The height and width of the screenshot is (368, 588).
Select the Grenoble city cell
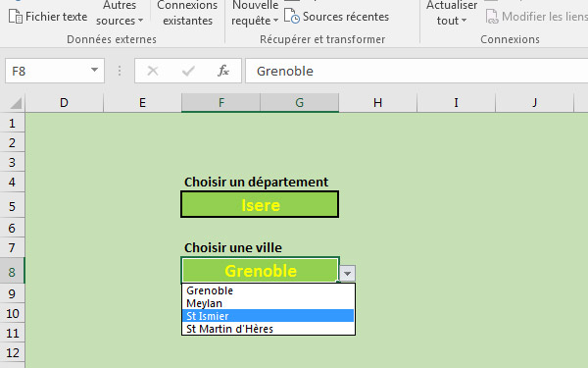261,271
